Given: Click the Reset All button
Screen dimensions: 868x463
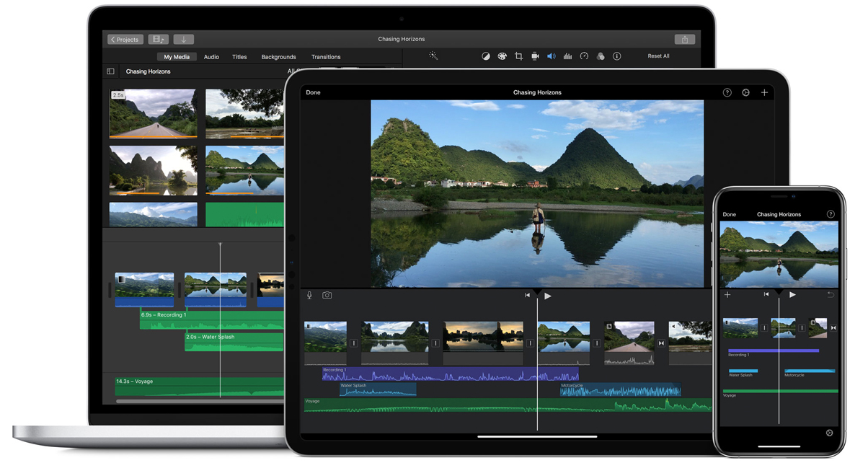Looking at the screenshot, I should (x=658, y=56).
